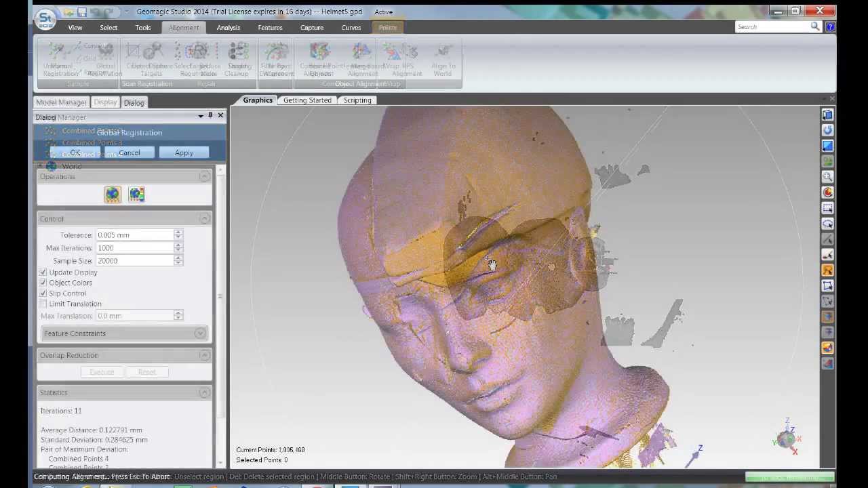Screen dimensions: 868x488
Task: Click the Cancel button in Global Registration
Action: tap(129, 152)
